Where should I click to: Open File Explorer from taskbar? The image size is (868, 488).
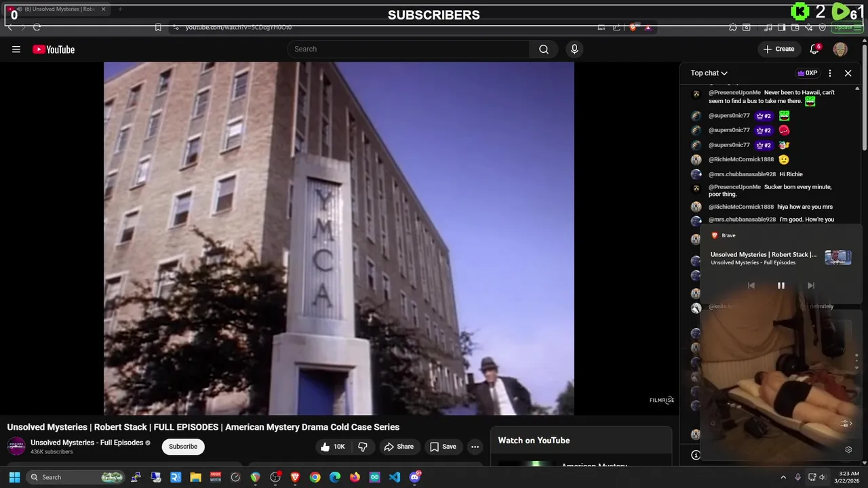195,477
